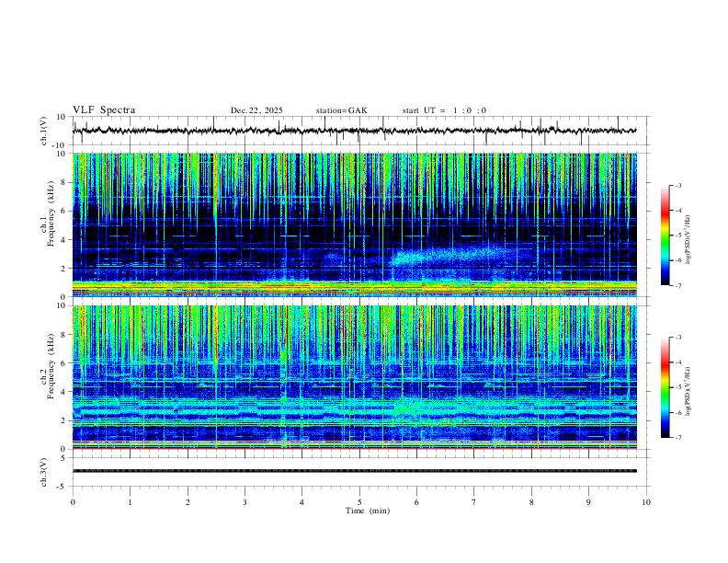Screen dimensions: 728x563
Task: Click the "VLF Spectra" title text
Action: click(104, 110)
